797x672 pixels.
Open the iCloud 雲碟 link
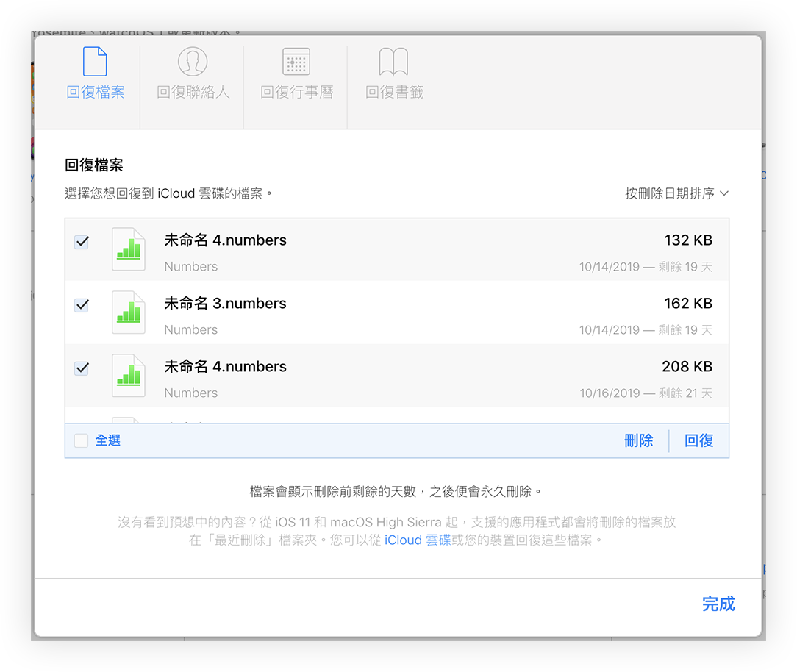pos(418,540)
